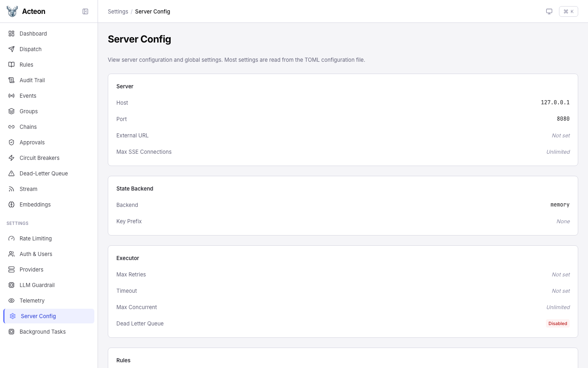This screenshot has width=588, height=368.
Task: Collapse the sidebar panel
Action: (x=85, y=11)
